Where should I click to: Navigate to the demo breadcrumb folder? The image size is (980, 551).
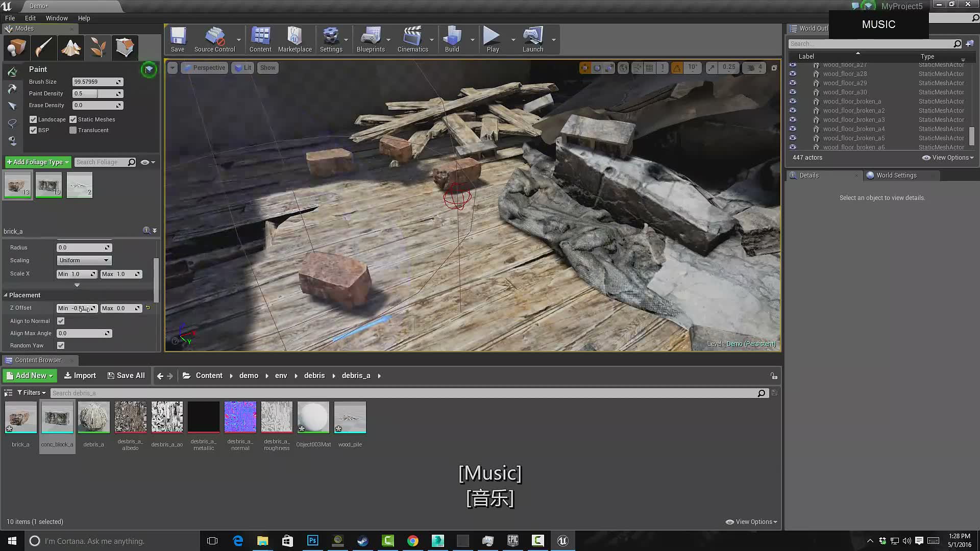249,375
